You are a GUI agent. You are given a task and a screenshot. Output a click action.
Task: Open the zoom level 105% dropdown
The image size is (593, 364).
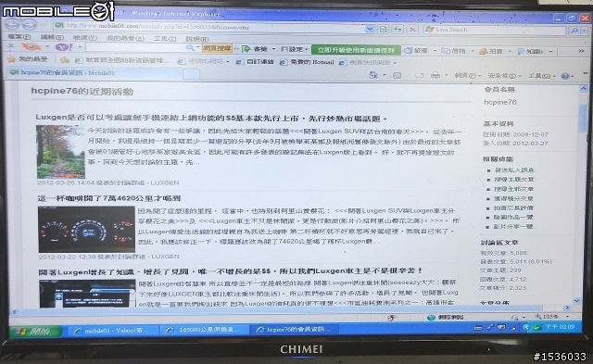pos(568,317)
